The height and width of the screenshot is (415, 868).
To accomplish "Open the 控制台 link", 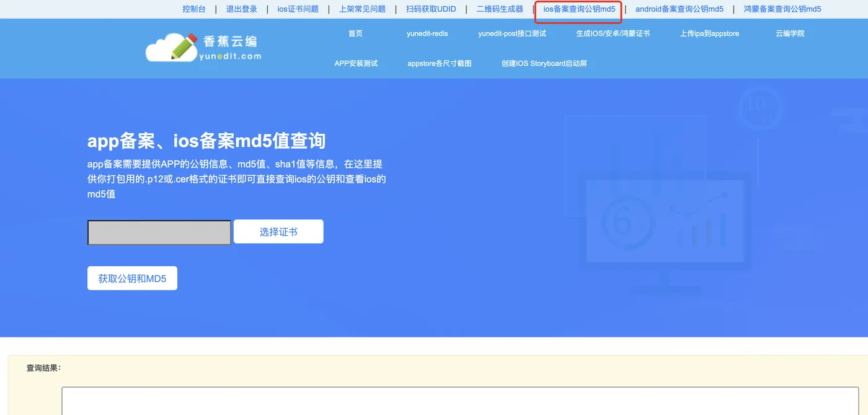I will point(194,9).
